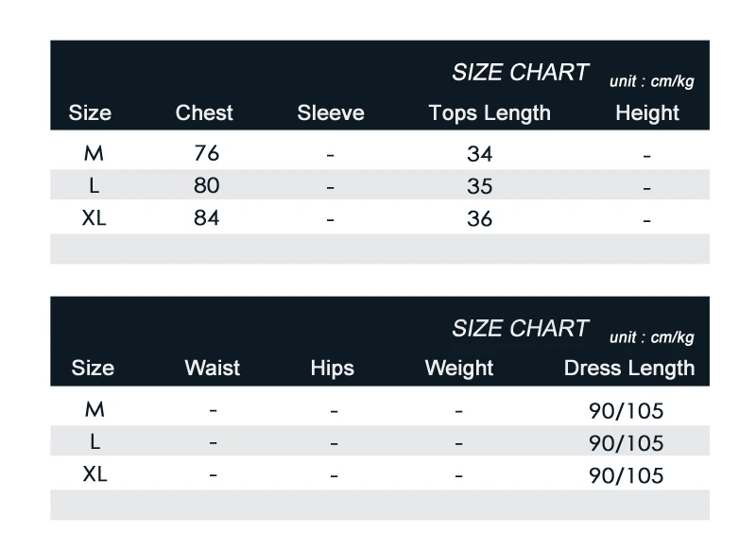Click the Waist column header
Image resolution: width=756 pixels, height=550 pixels.
212,368
